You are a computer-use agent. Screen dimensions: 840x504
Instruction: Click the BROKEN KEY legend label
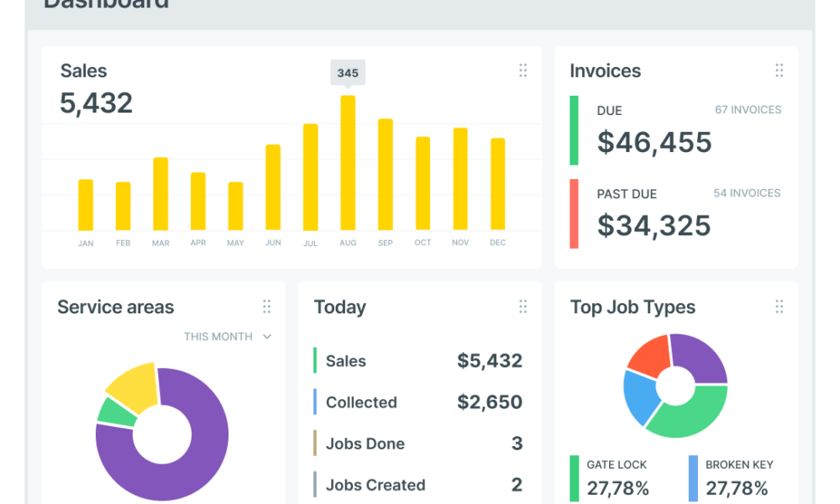coord(739,465)
